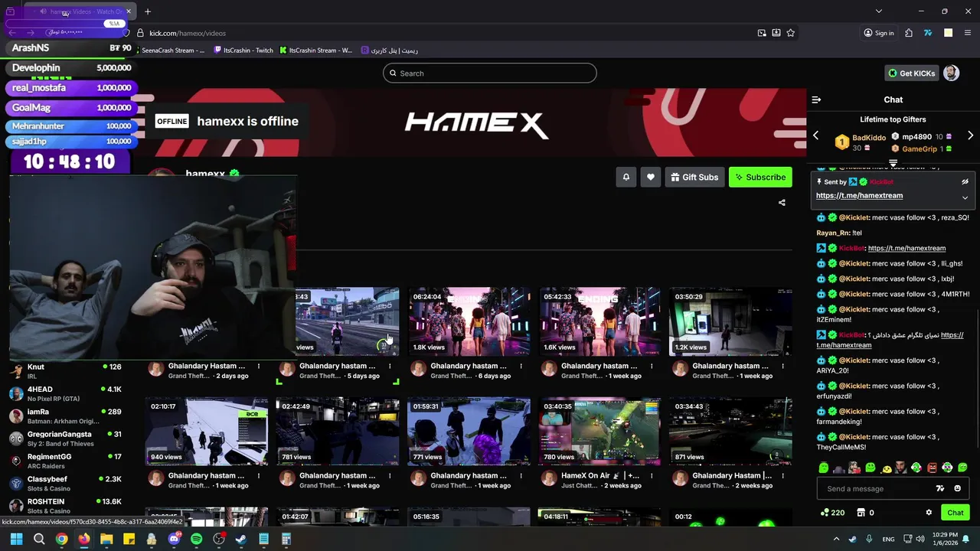The image size is (980, 551).
Task: Bookmark this page with the star icon
Action: tap(790, 33)
